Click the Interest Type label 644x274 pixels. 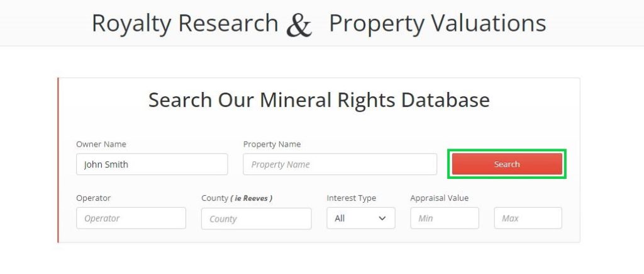(351, 198)
